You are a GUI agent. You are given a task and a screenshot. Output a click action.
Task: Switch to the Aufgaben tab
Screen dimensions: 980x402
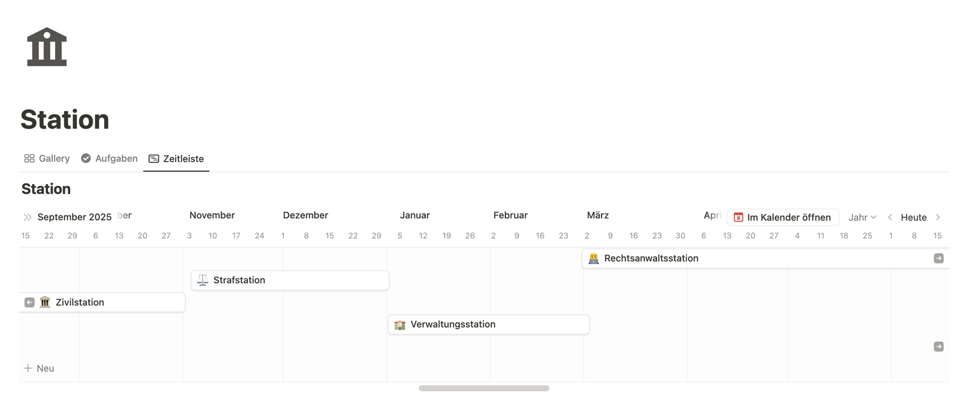click(109, 158)
